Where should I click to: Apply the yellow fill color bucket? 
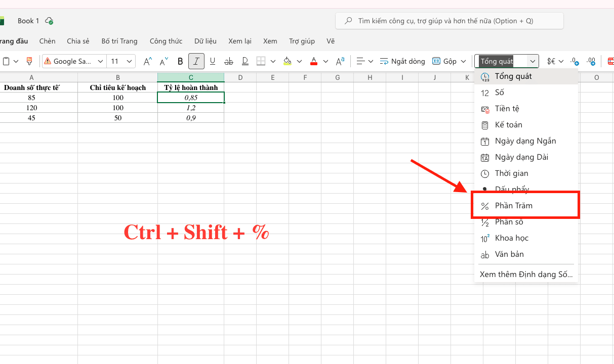288,61
